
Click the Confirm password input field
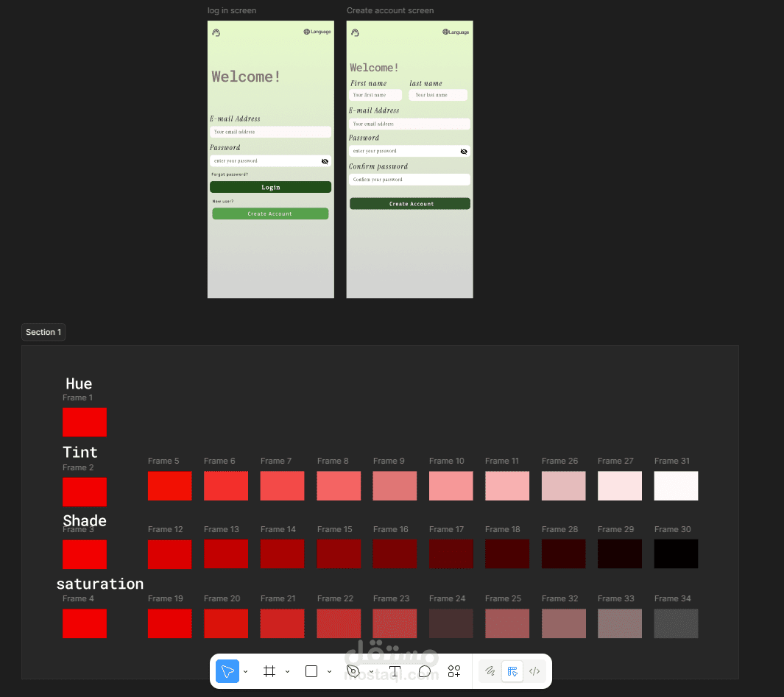click(x=409, y=180)
